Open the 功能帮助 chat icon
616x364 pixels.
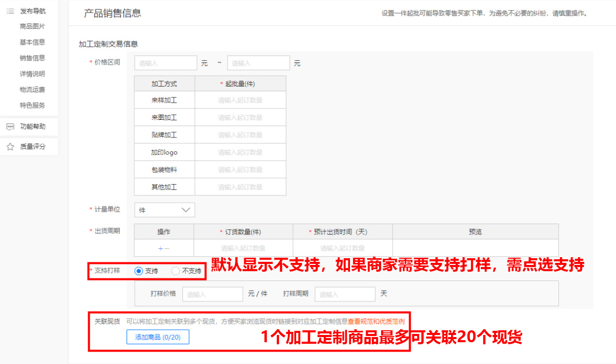(x=11, y=126)
